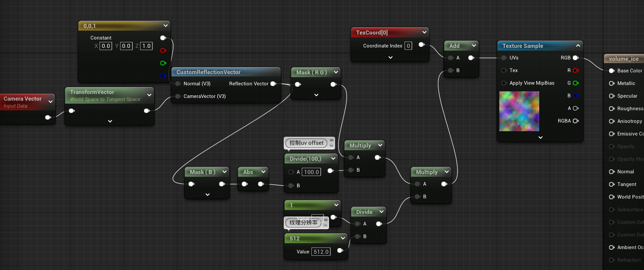Viewport: 644px width, 270px height.
Task: Click the 512 node's header chevron
Action: pos(343,238)
